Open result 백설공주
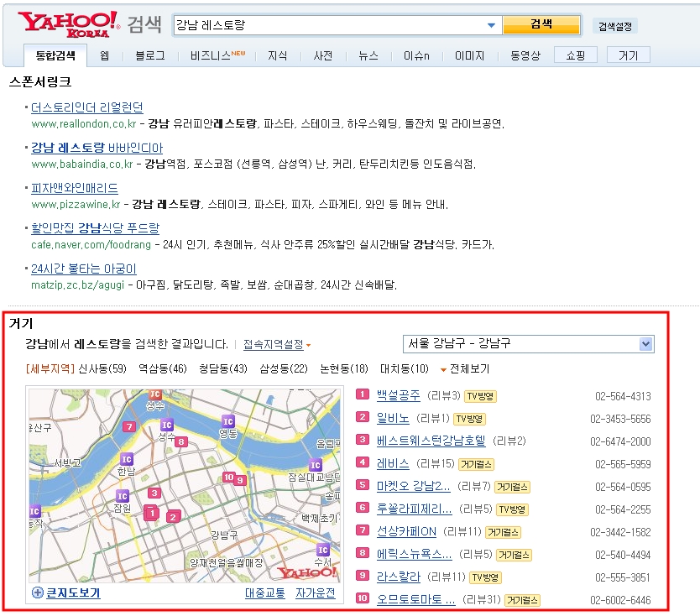 [398, 395]
